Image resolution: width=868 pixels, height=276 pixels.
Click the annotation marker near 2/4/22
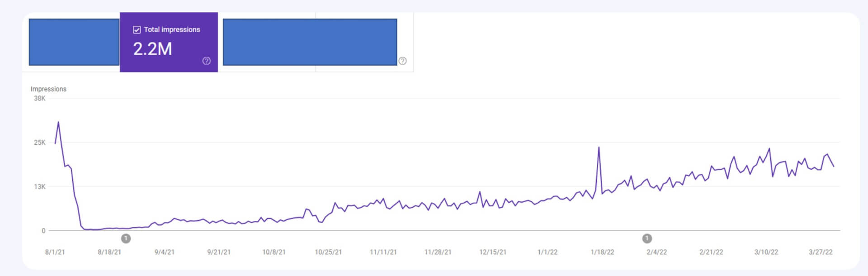coord(647,238)
